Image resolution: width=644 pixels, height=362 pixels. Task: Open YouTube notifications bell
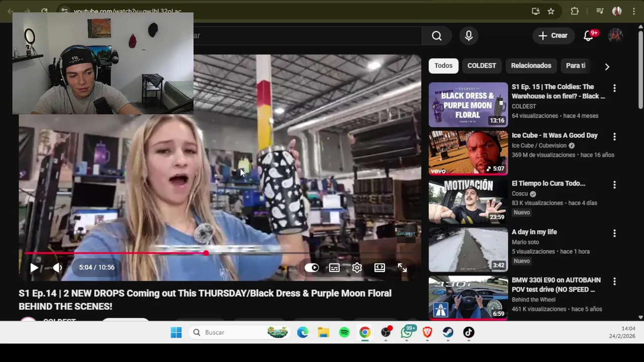588,36
